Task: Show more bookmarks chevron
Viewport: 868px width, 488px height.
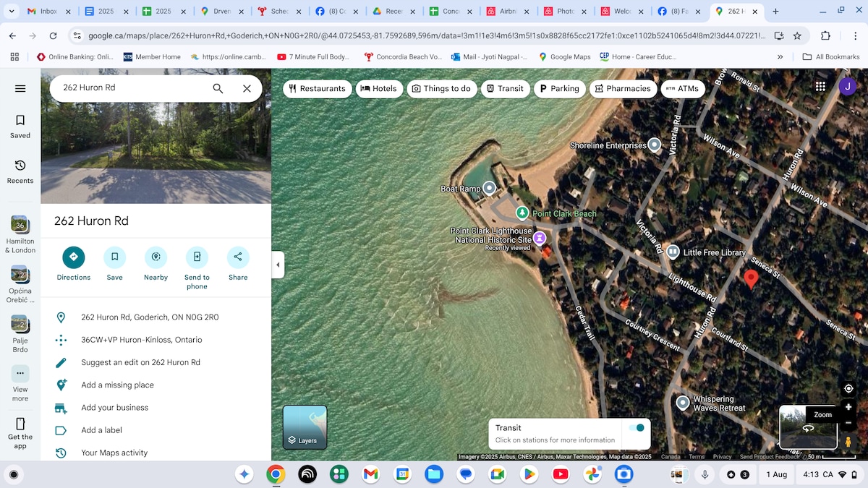Action: pos(780,56)
